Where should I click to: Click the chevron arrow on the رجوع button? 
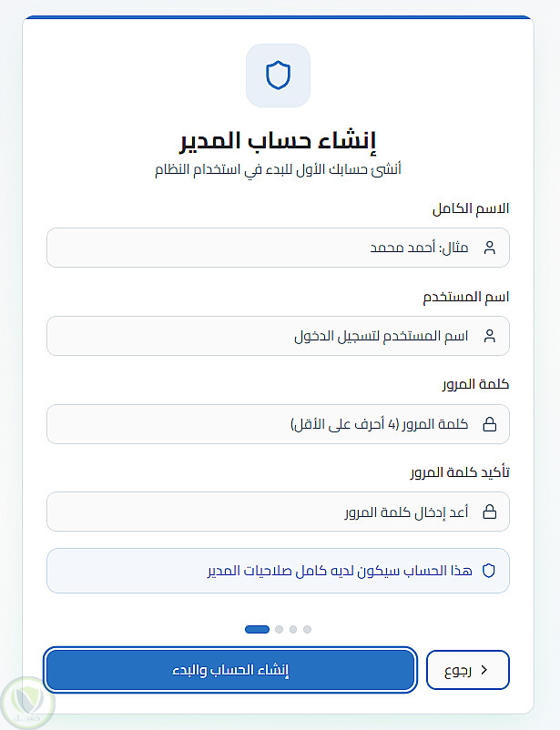[484, 670]
